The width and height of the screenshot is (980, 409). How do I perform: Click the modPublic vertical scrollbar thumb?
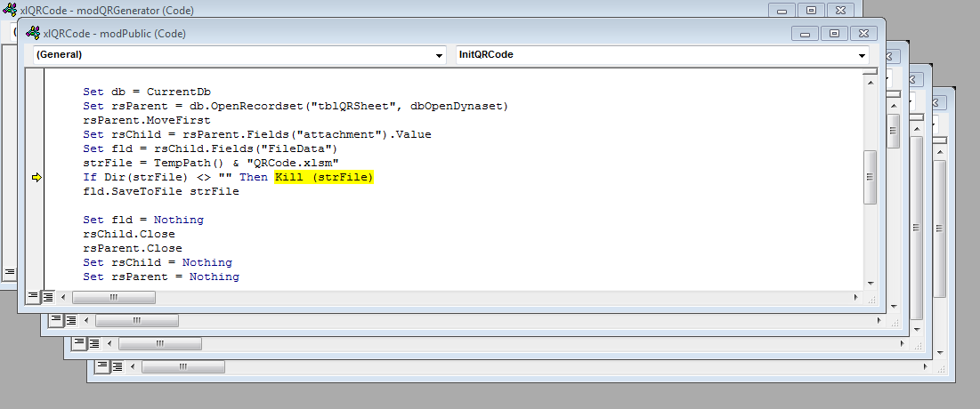point(870,177)
